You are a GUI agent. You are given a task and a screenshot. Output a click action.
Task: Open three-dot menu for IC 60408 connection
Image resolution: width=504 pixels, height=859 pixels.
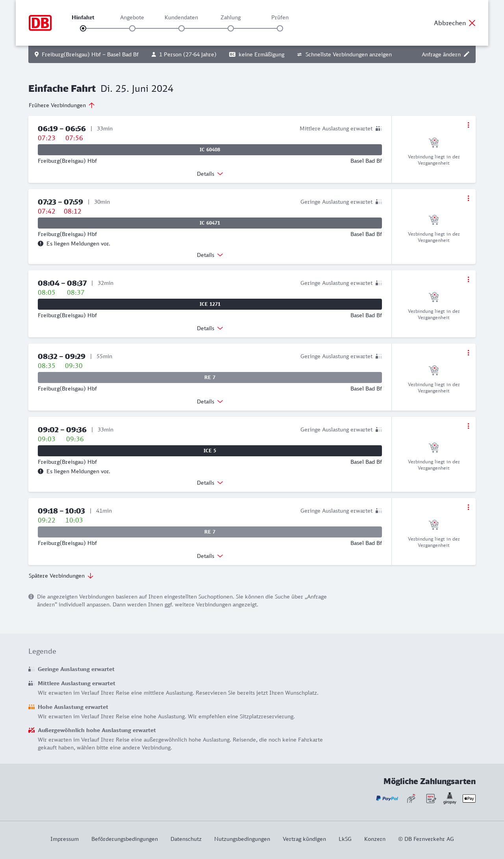coord(468,125)
